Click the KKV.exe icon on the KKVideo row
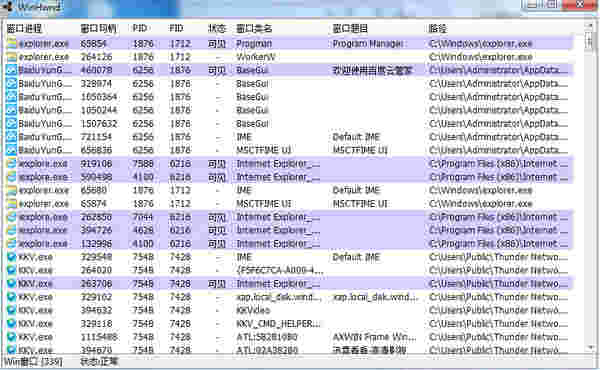This screenshot has width=600, height=370. 11,310
